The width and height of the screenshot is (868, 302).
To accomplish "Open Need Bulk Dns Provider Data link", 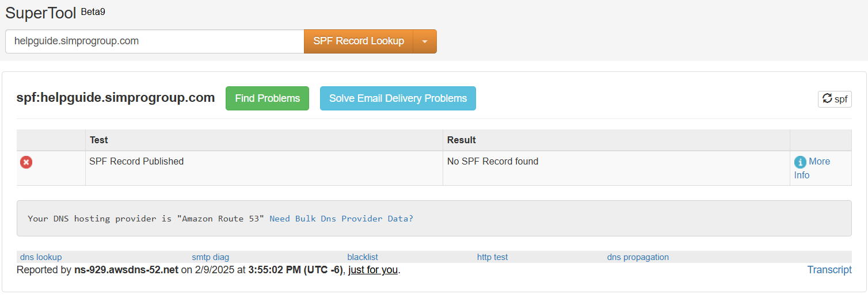I will coord(341,219).
